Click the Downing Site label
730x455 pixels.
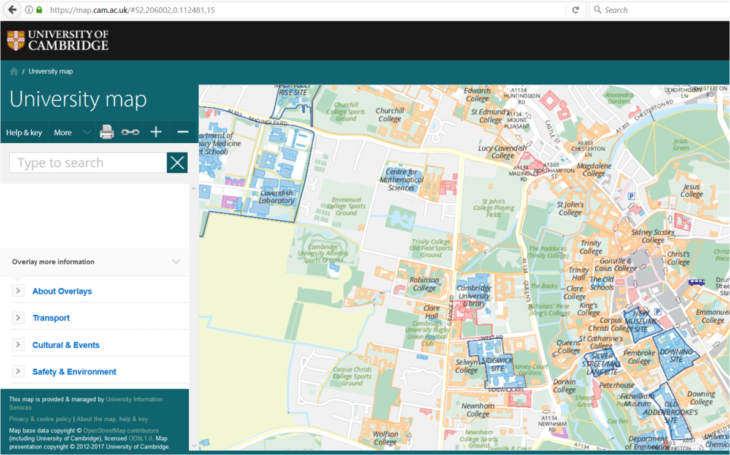pos(676,355)
